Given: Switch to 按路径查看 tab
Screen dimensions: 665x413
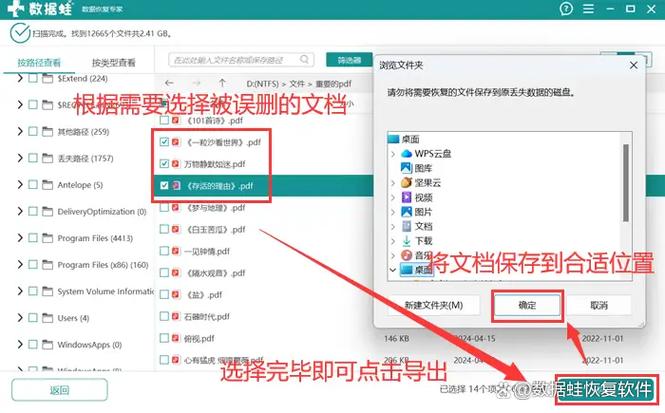Looking at the screenshot, I should point(39,63).
